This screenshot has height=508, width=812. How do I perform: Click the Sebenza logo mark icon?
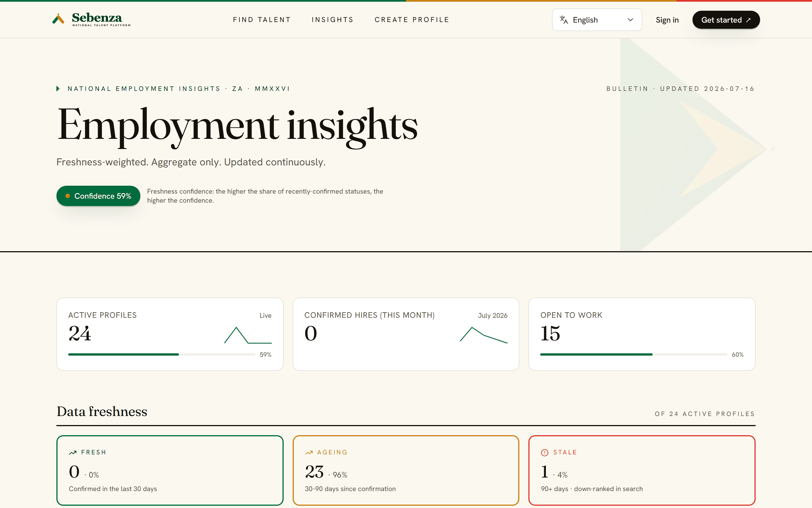(58, 19)
